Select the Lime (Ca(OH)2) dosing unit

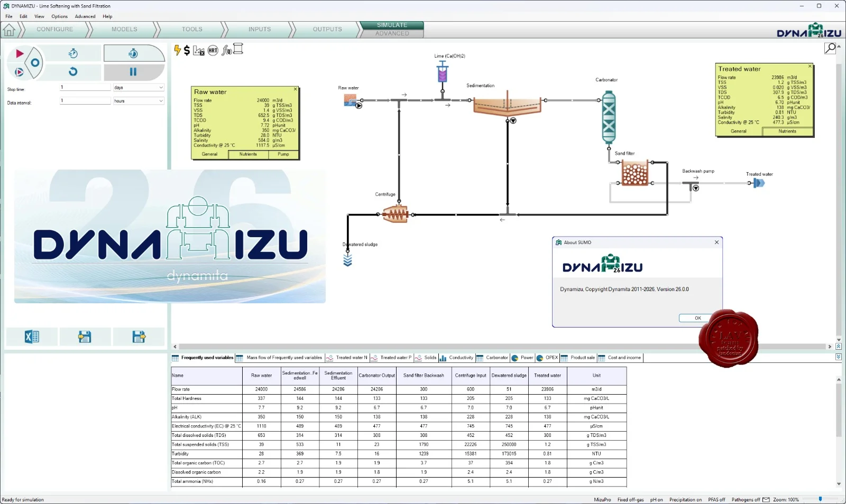443,71
